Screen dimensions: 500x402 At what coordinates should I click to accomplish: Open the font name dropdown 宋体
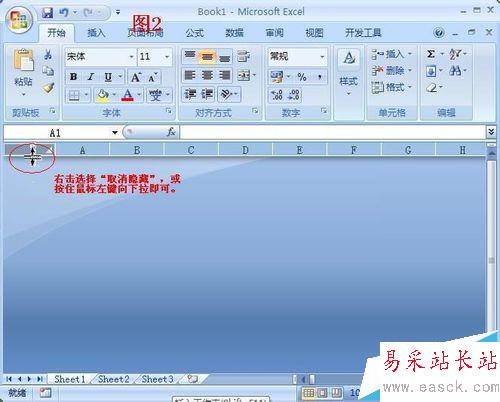click(131, 57)
